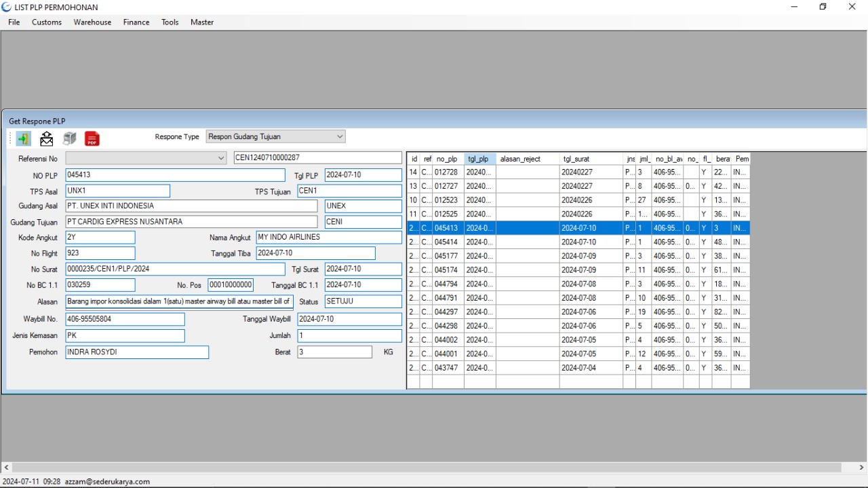Open the Master menu
Viewport: 868px width, 488px height.
(202, 22)
